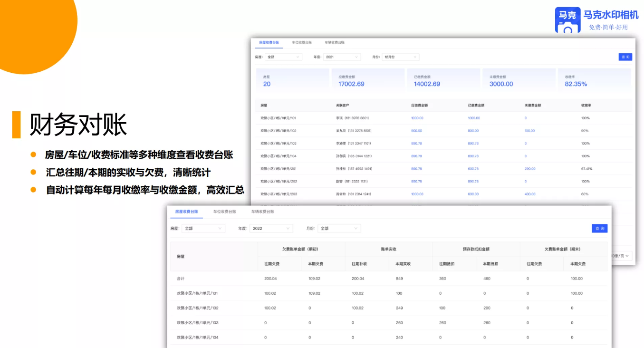Screen dimensions: 644x348
Task: Open 月份 dropdown showing 12月份
Action: pos(401,57)
